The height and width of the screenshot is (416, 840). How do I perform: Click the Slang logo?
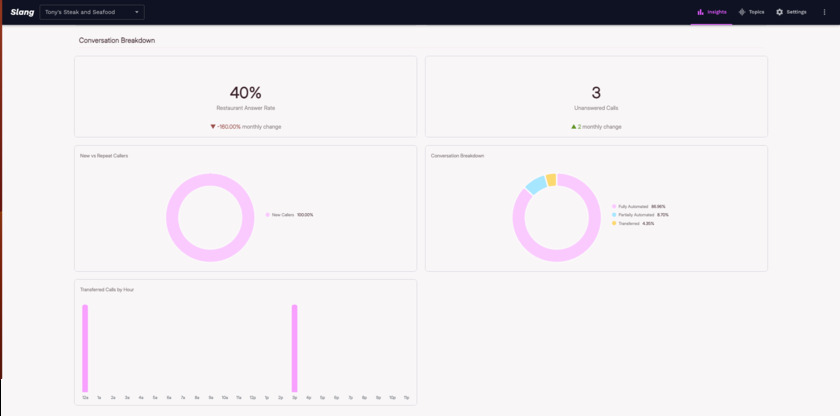tap(22, 12)
